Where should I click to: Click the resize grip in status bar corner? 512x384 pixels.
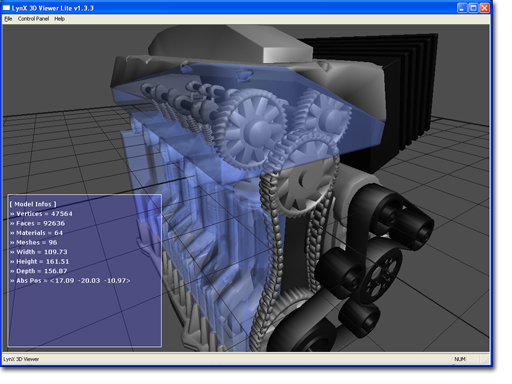point(487,360)
